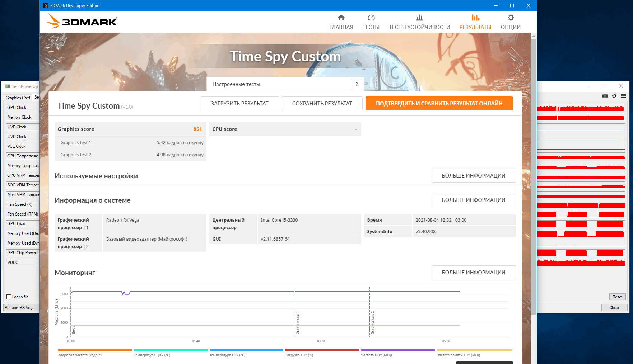Screen dimensions: 633x364
Task: Click the SystemInfo v5.40.908 value
Action: pyautogui.click(x=425, y=232)
